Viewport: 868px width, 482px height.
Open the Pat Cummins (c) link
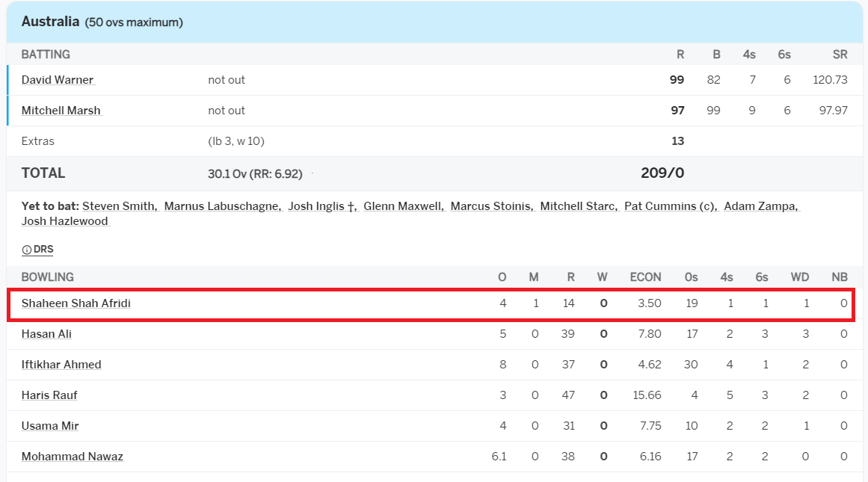pos(671,206)
